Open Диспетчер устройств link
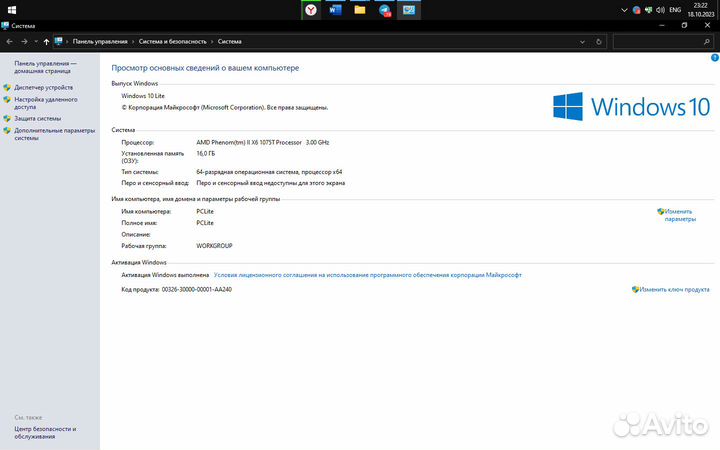This screenshot has width=720, height=450. pos(44,87)
